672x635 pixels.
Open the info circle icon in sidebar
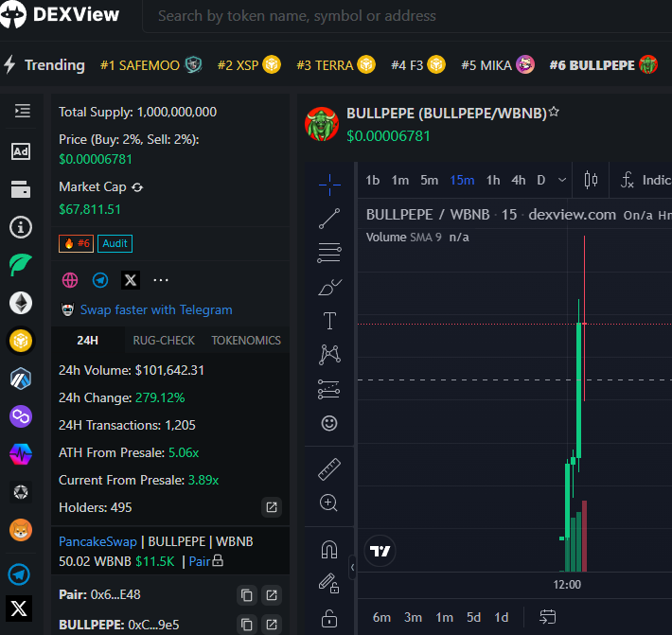coord(21,227)
